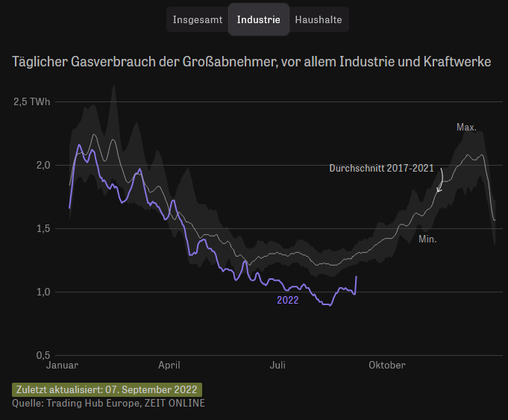This screenshot has width=508, height=420.
Task: Click the Max. band label
Action: [x=466, y=127]
